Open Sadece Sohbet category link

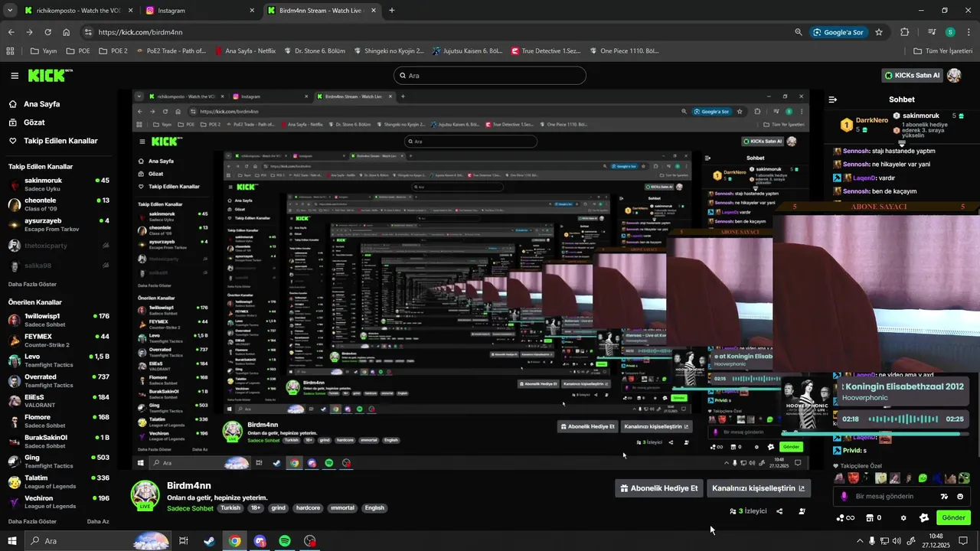190,508
